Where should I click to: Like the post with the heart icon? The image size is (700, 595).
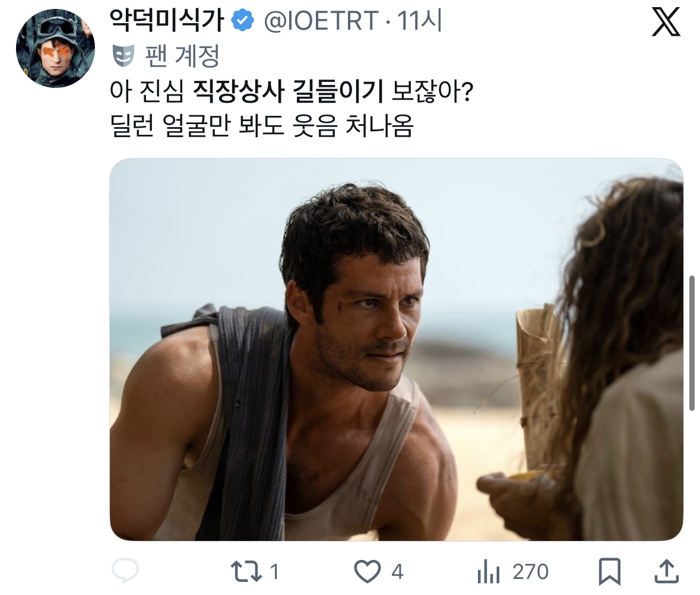(367, 571)
